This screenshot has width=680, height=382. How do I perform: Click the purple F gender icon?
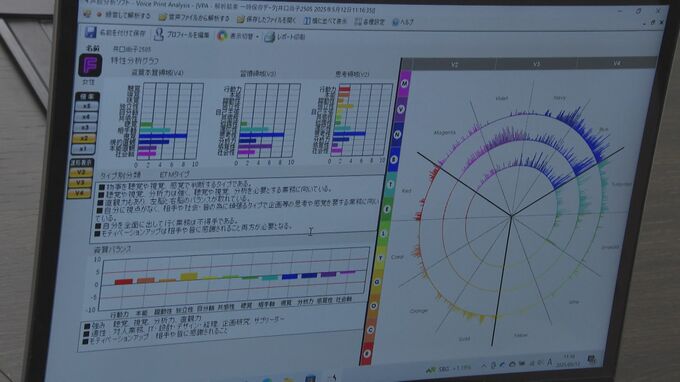pos(90,65)
